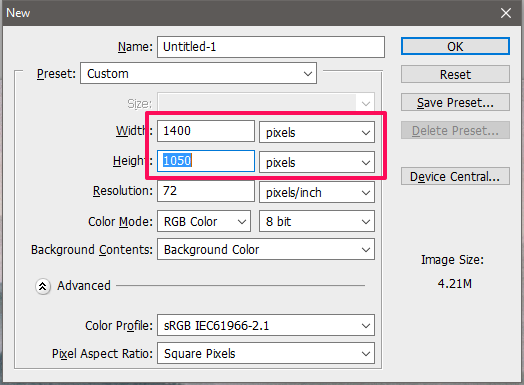Open the 8 bit depth dropdown
The width and height of the screenshot is (524, 385).
tap(317, 221)
